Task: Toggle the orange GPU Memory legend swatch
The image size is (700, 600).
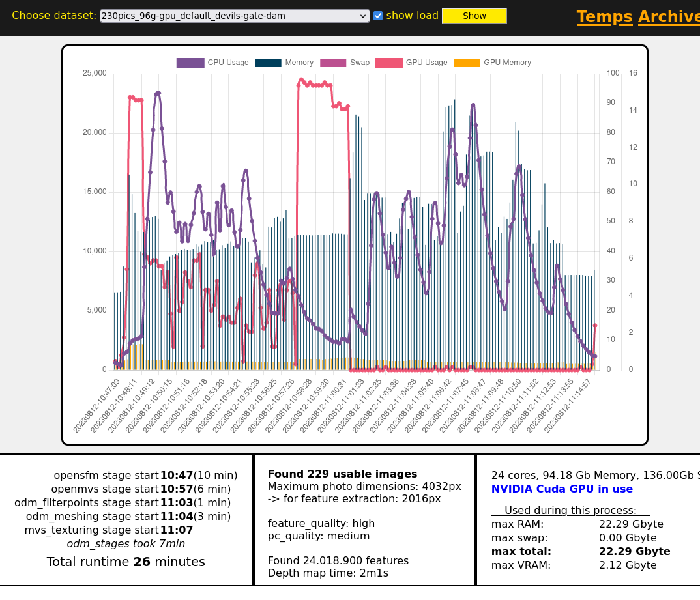Action: click(467, 63)
